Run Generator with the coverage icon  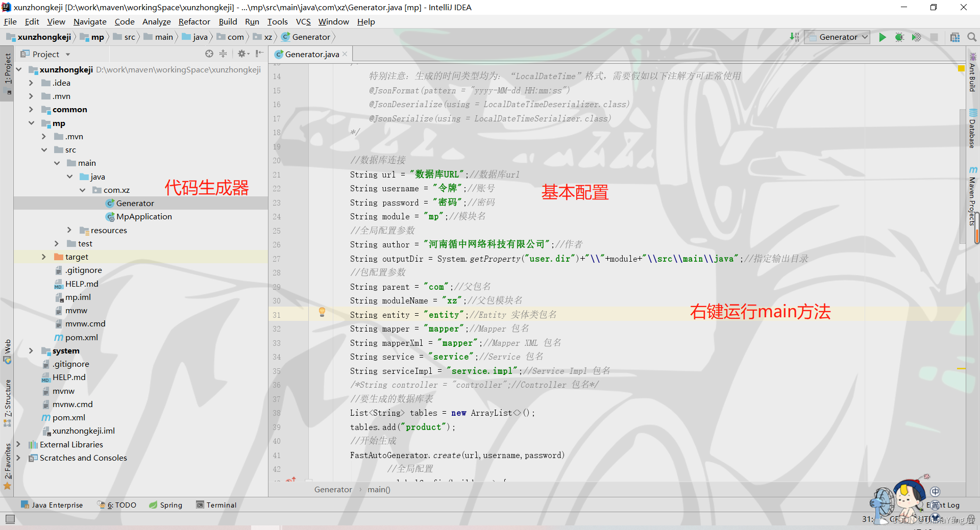click(x=917, y=37)
